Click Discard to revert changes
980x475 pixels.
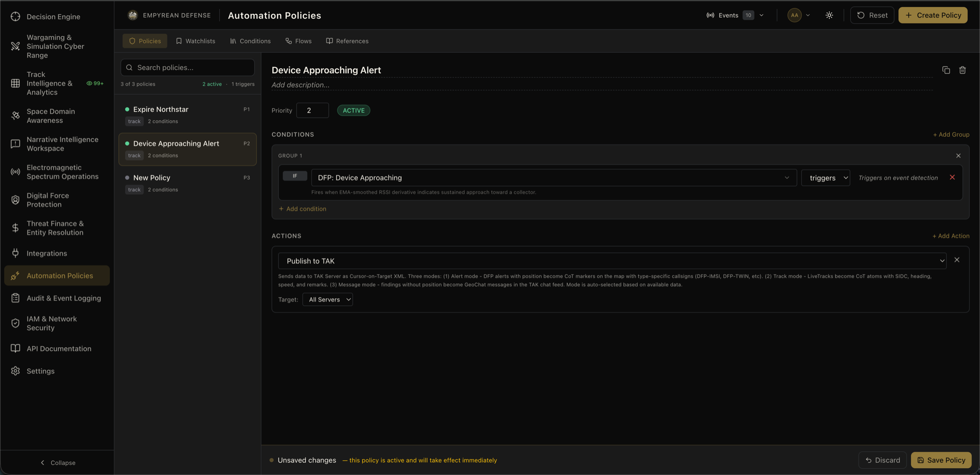coord(882,460)
